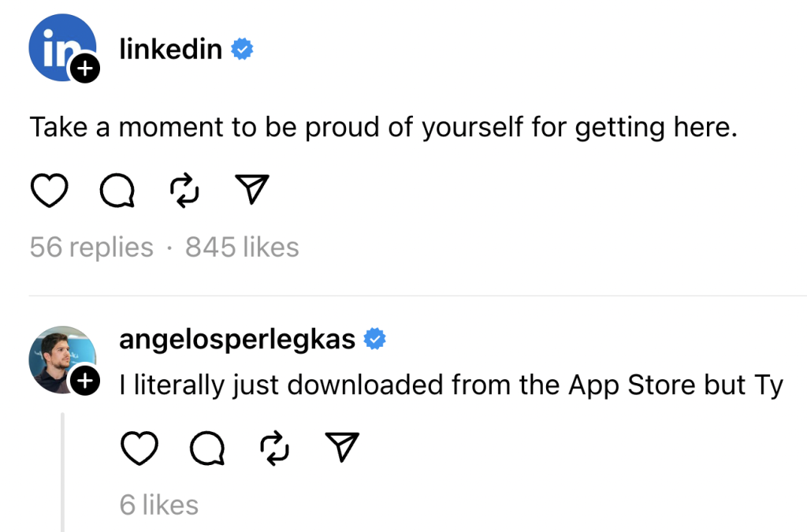Show the 845 likes list
Screen dimensions: 807x532
tap(242, 247)
